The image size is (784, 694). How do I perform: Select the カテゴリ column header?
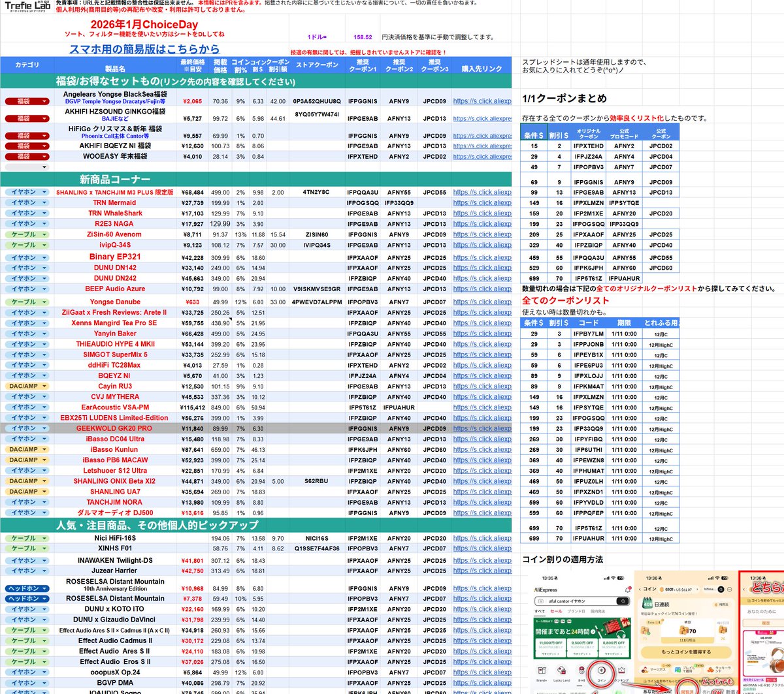27,65
